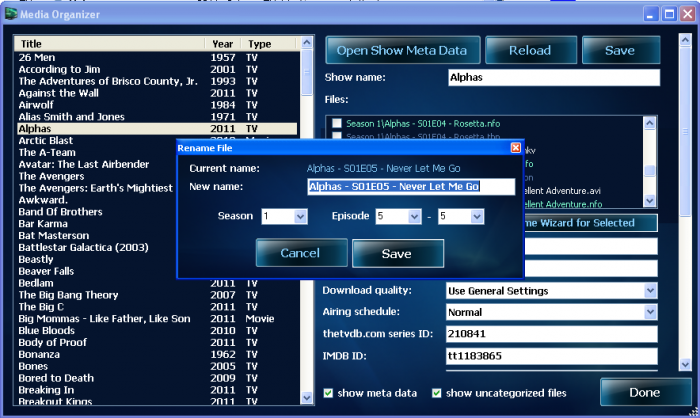Viewport: 700px width, 418px height.
Task: Select Bedlam in the show list
Action: tap(157, 283)
